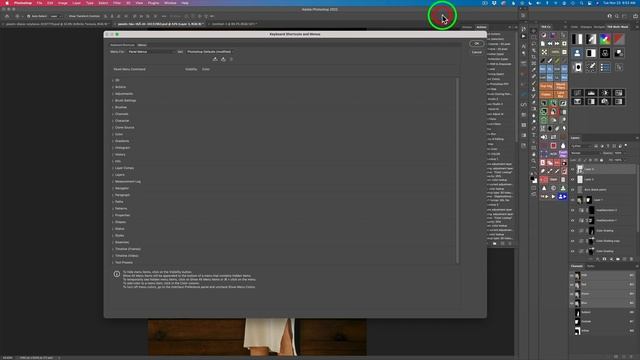Click the Layer 3 thumbnail
This screenshot has width=640, height=360.
(580, 169)
